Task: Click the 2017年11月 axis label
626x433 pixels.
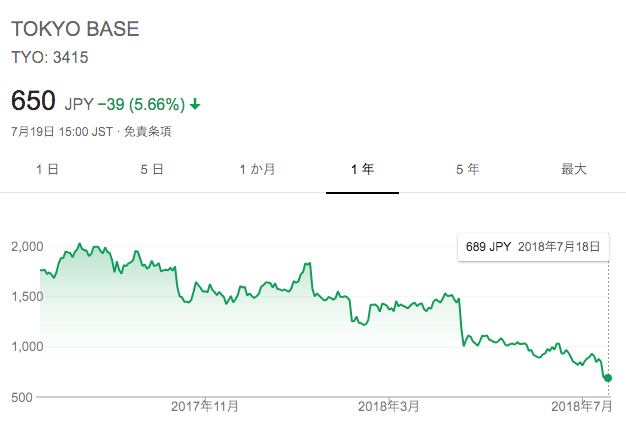Action: click(x=205, y=406)
